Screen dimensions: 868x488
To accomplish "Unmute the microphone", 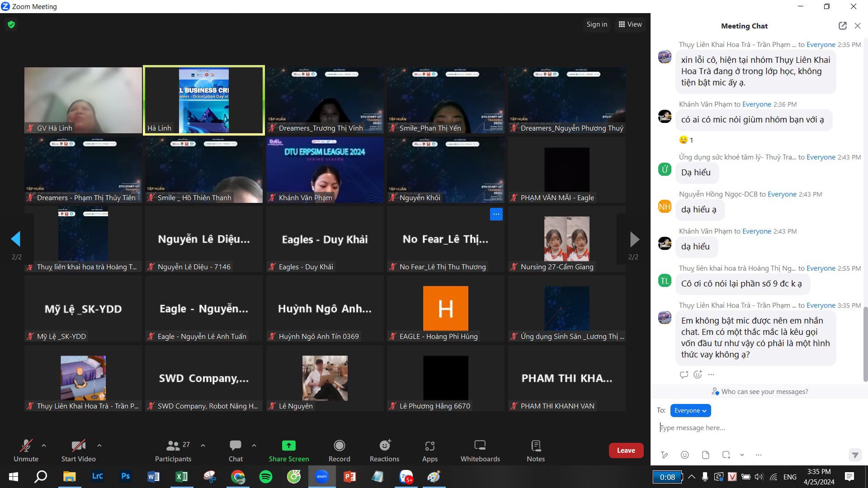I will coord(26,450).
